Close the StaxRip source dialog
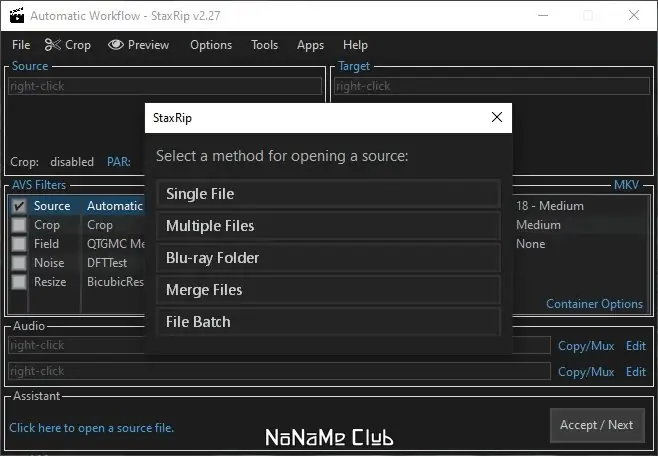Image resolution: width=658 pixels, height=456 pixels. (x=497, y=117)
